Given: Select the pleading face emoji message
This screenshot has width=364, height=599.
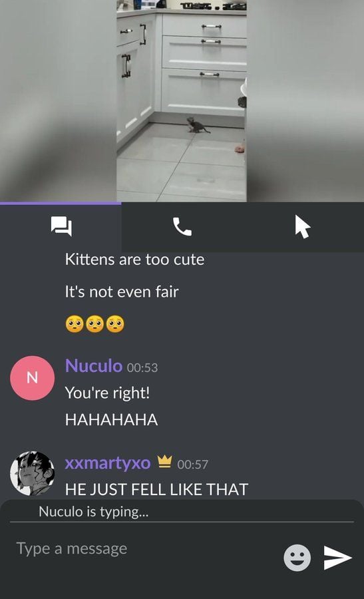Looking at the screenshot, I should pos(94,324).
